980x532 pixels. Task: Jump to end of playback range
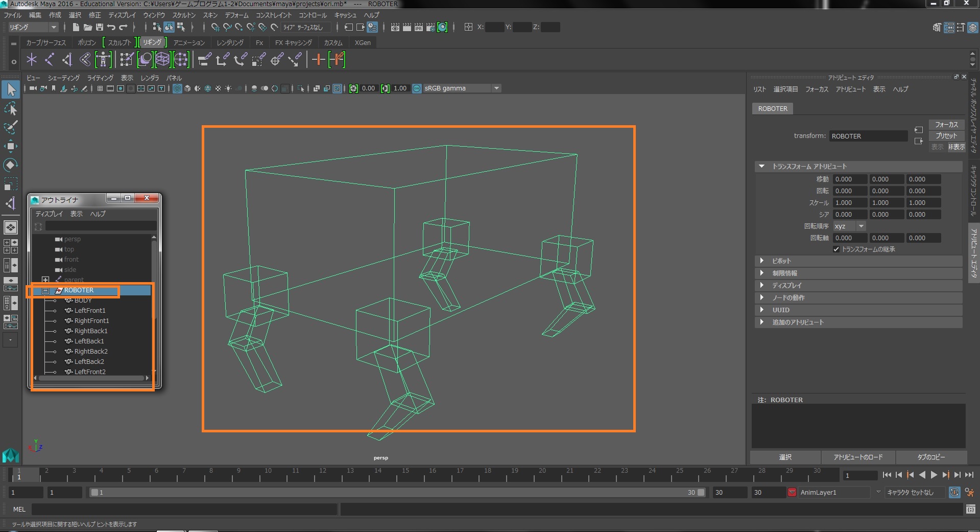pyautogui.click(x=969, y=475)
